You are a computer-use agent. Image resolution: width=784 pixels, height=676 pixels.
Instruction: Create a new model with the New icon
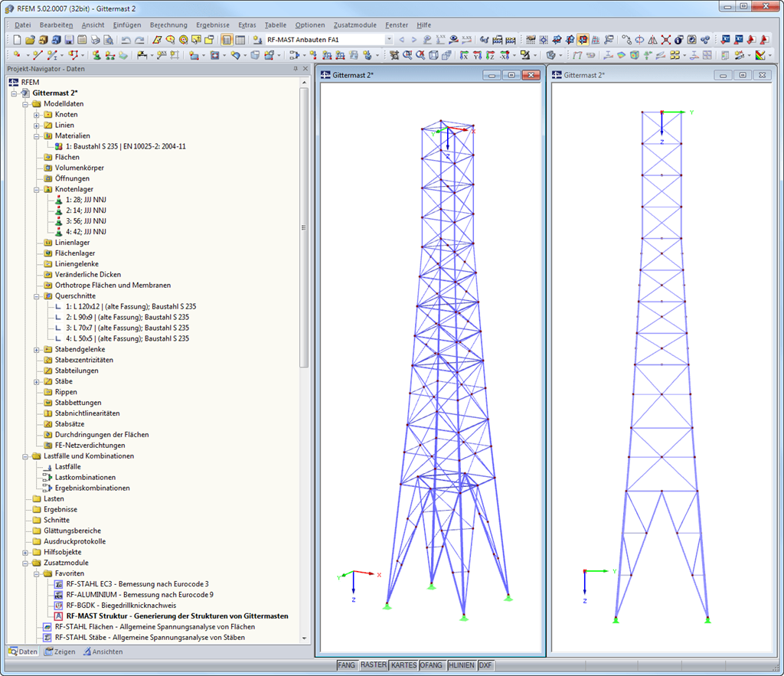click(x=18, y=39)
